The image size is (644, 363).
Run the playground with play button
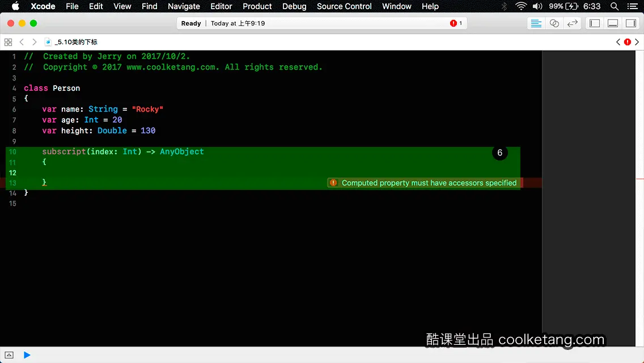(x=27, y=355)
